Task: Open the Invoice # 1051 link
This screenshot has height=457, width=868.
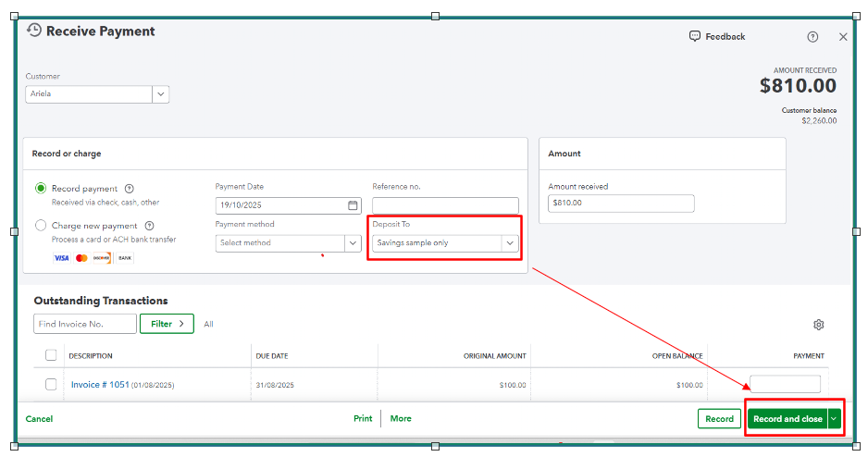Action: click(x=99, y=385)
